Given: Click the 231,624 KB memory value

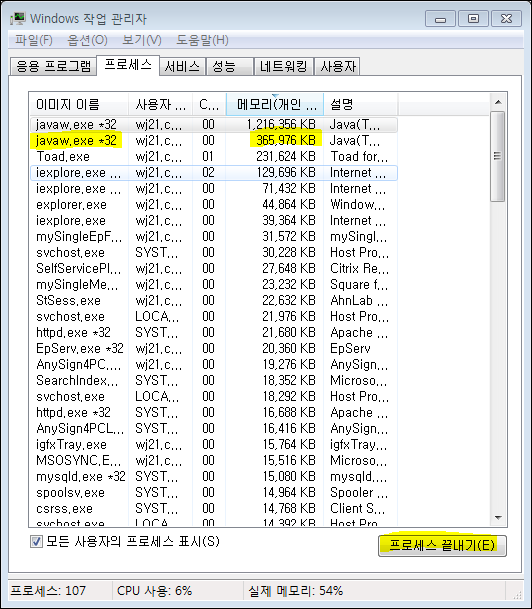Looking at the screenshot, I should pyautogui.click(x=286, y=157).
